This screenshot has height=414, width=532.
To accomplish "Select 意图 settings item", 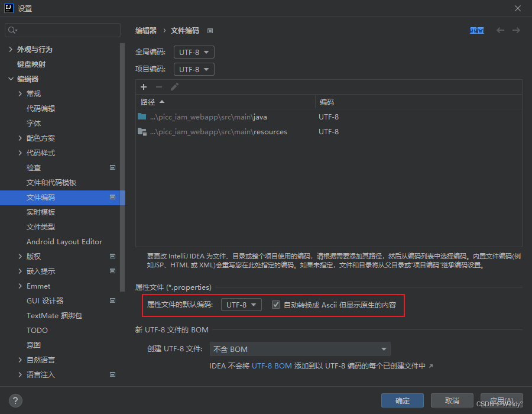I will [x=34, y=345].
